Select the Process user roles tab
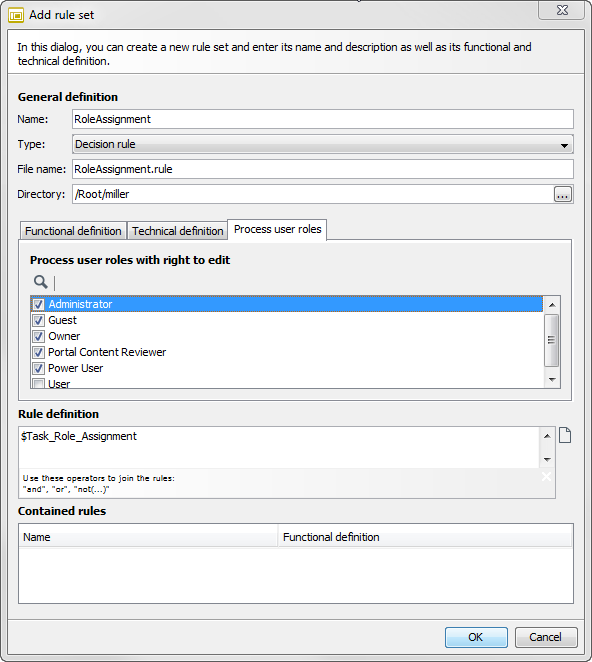This screenshot has height=662, width=592. (277, 229)
